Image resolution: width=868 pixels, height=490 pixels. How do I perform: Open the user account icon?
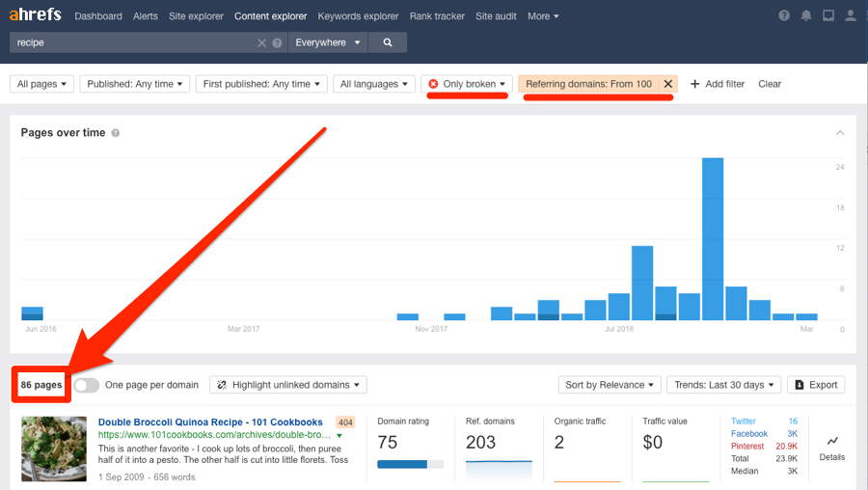tap(850, 16)
